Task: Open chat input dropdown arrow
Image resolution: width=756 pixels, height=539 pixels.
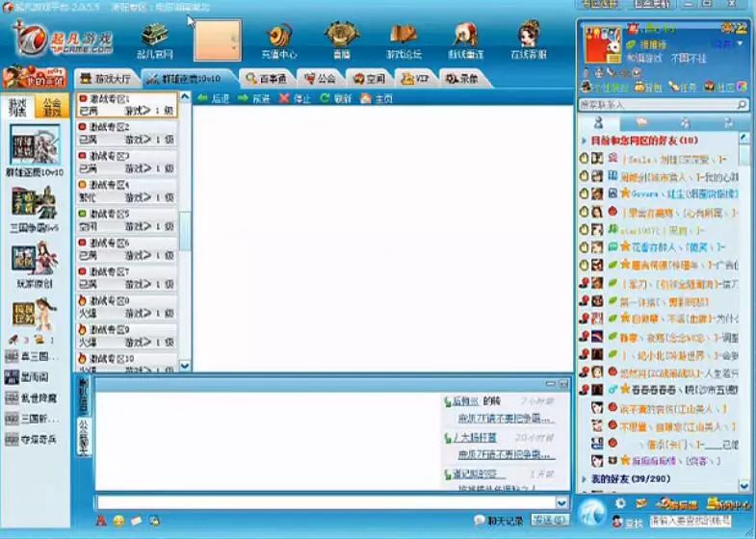Action: [561, 502]
